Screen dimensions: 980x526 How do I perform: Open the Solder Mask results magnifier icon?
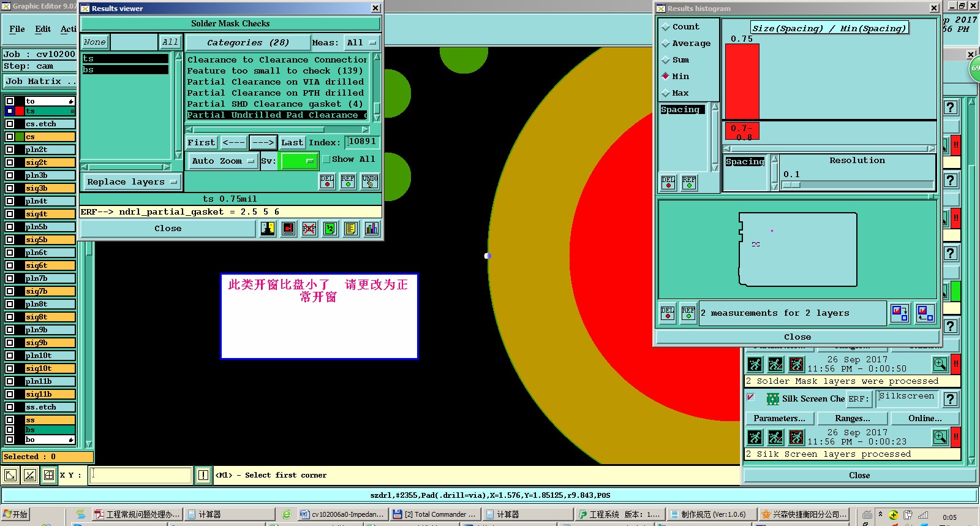coord(940,364)
